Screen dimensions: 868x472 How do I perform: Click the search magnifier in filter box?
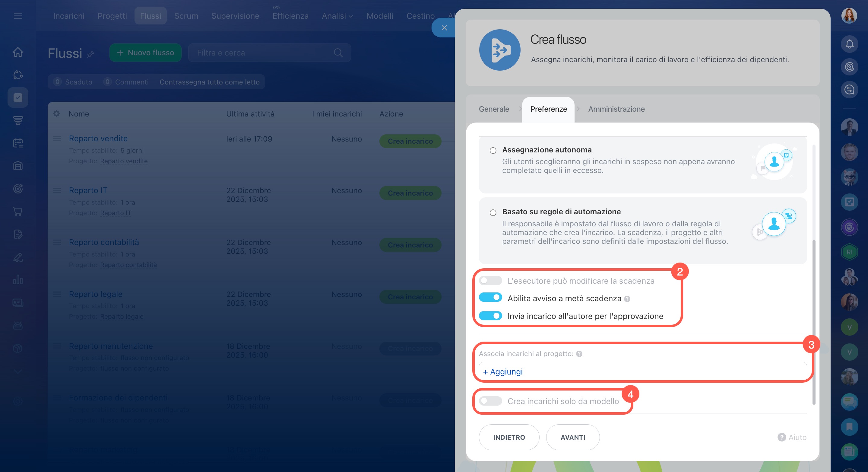(338, 53)
